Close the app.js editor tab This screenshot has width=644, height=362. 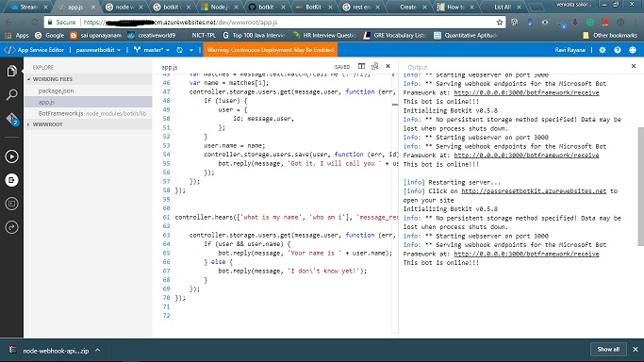[x=388, y=66]
